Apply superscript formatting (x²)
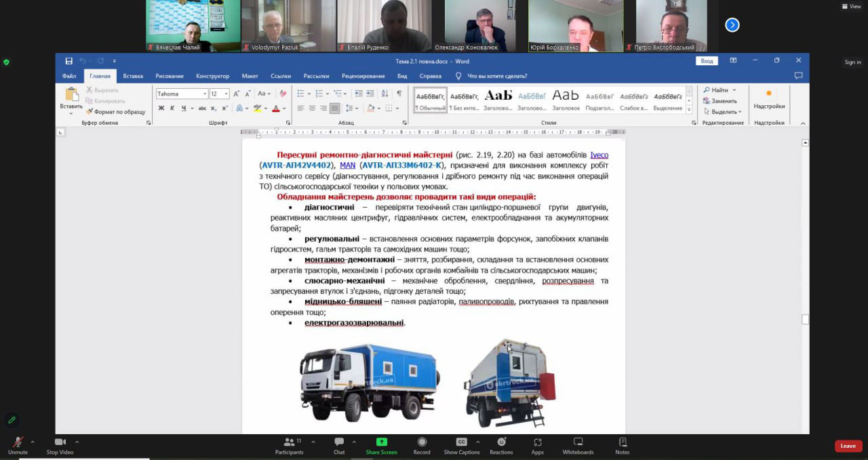The image size is (868, 460). click(x=224, y=108)
